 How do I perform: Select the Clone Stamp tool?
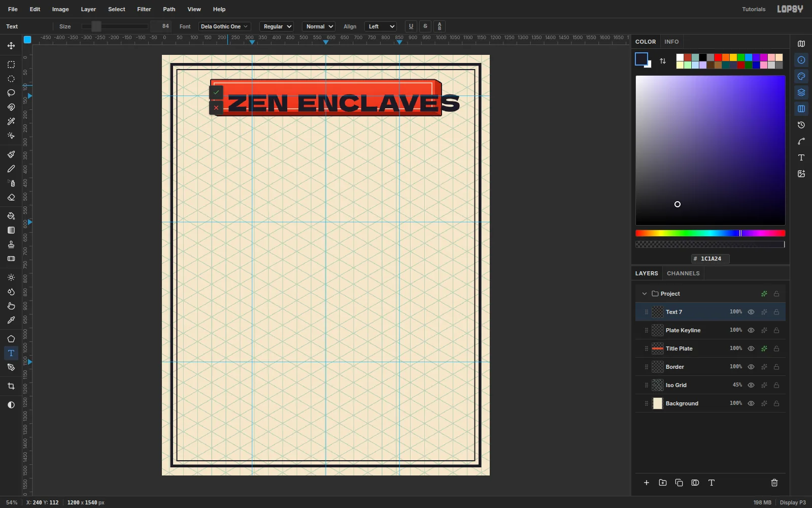click(11, 244)
